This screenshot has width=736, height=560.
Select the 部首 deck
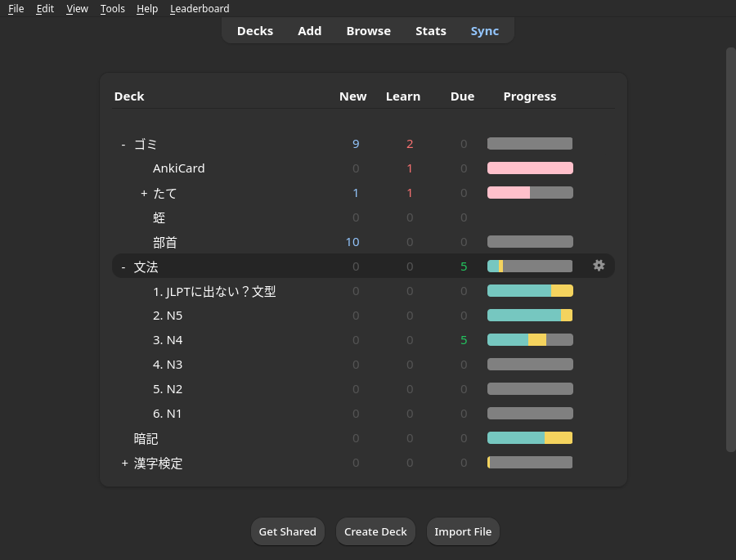point(164,242)
